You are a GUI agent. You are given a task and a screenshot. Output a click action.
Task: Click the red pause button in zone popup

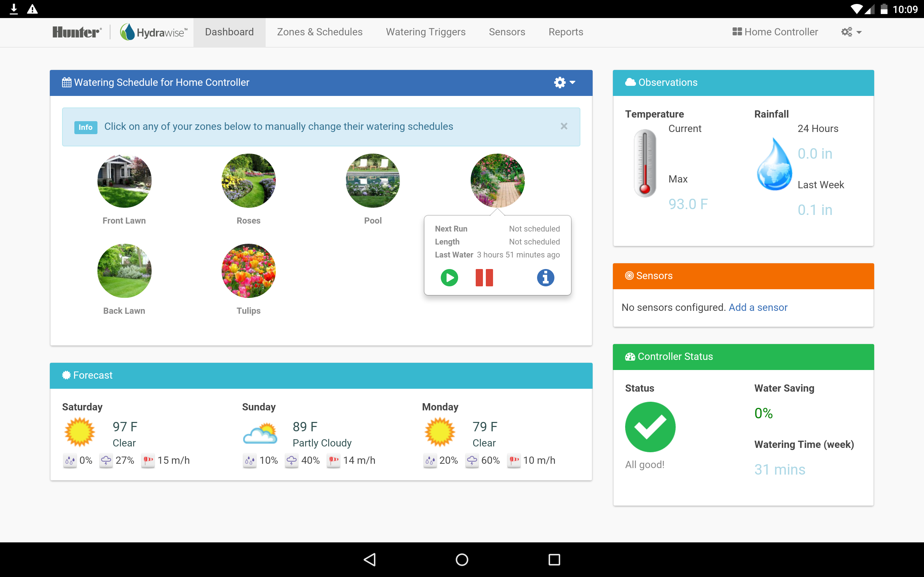(484, 277)
